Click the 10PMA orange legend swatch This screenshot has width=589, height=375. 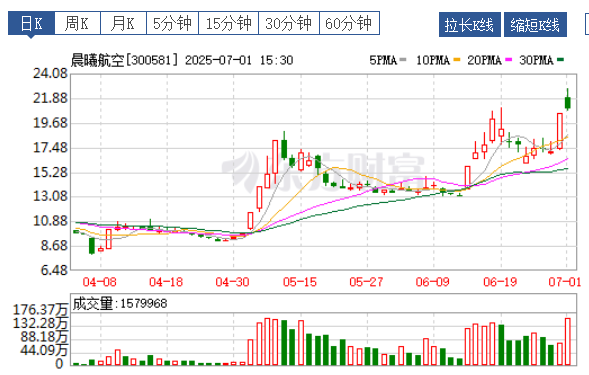coord(457,60)
